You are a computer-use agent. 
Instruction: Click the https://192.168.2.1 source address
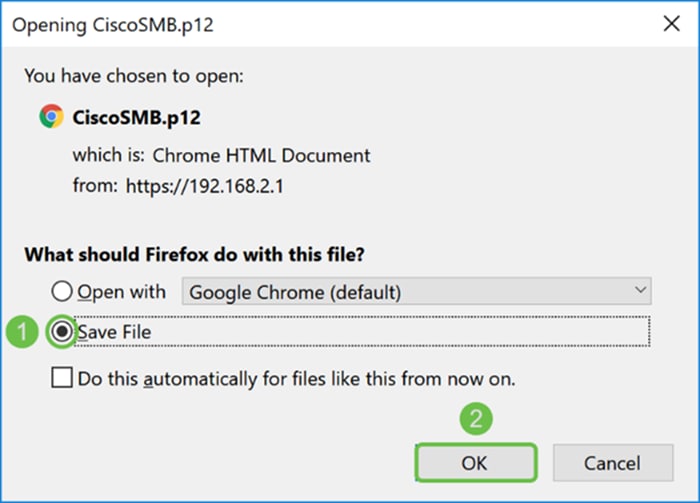point(204,186)
